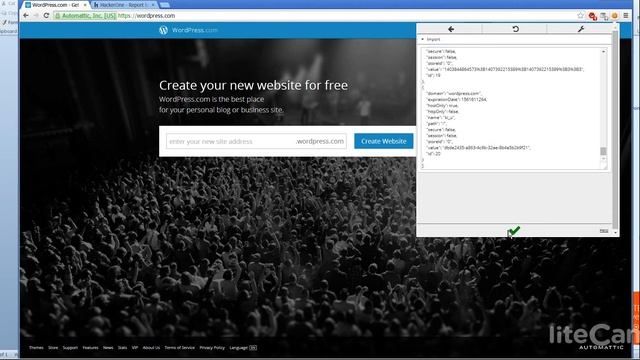Click the reset/undo icon in the cookie editor
Screen dimensions: 640x360
pyautogui.click(x=516, y=29)
